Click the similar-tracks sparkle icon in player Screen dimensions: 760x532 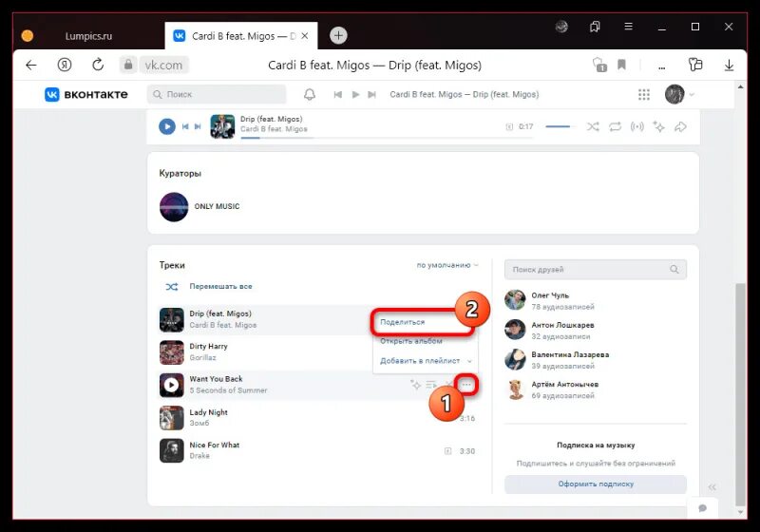(x=658, y=126)
